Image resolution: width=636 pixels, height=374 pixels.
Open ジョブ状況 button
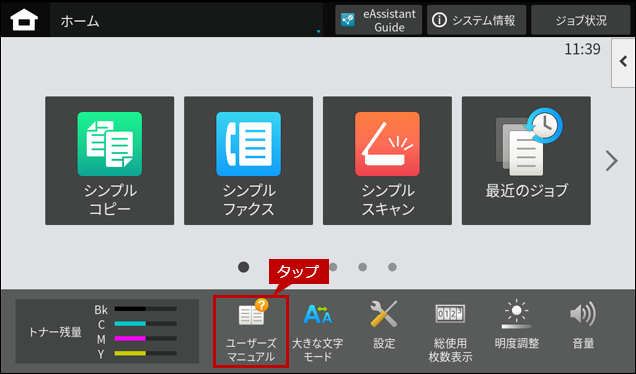[x=580, y=20]
